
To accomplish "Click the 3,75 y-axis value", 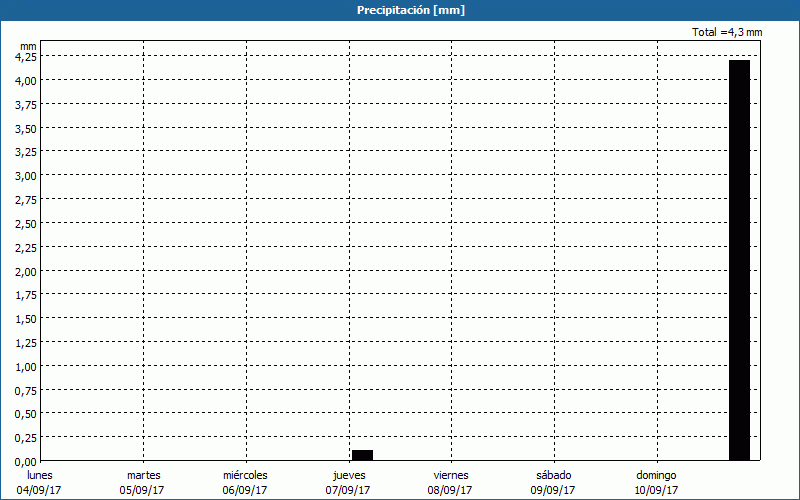I will [x=26, y=105].
